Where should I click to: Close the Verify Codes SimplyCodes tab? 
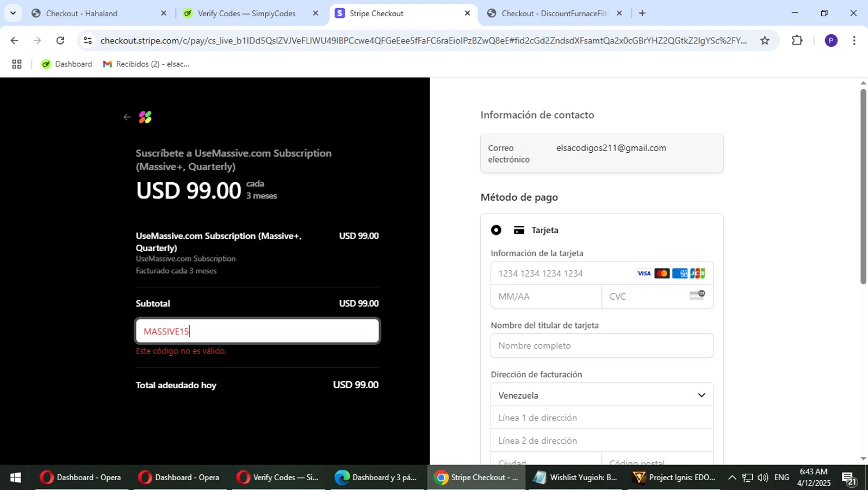(x=315, y=13)
